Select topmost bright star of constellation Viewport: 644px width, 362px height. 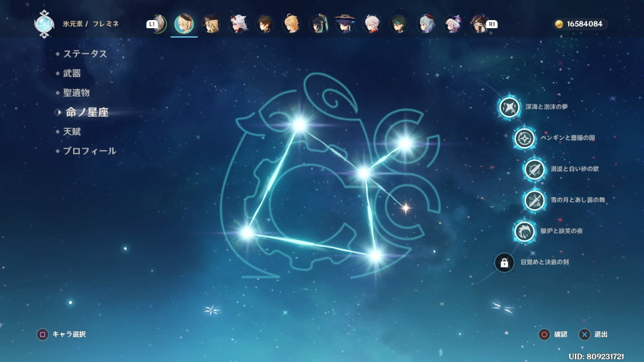coord(300,124)
